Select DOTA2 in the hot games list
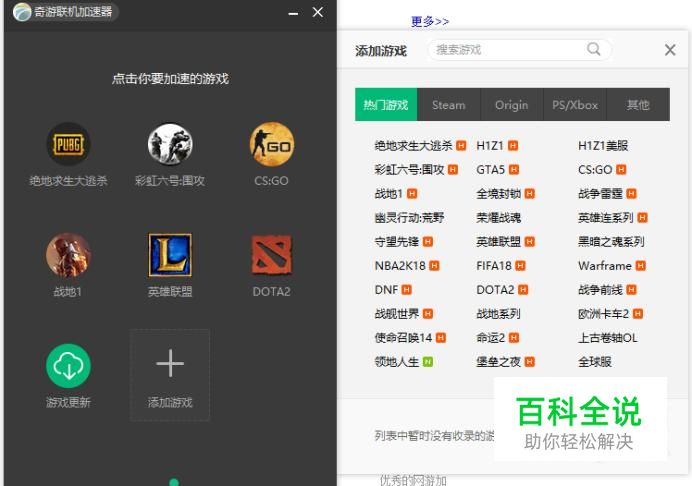Image resolution: width=692 pixels, height=486 pixels. click(x=495, y=290)
